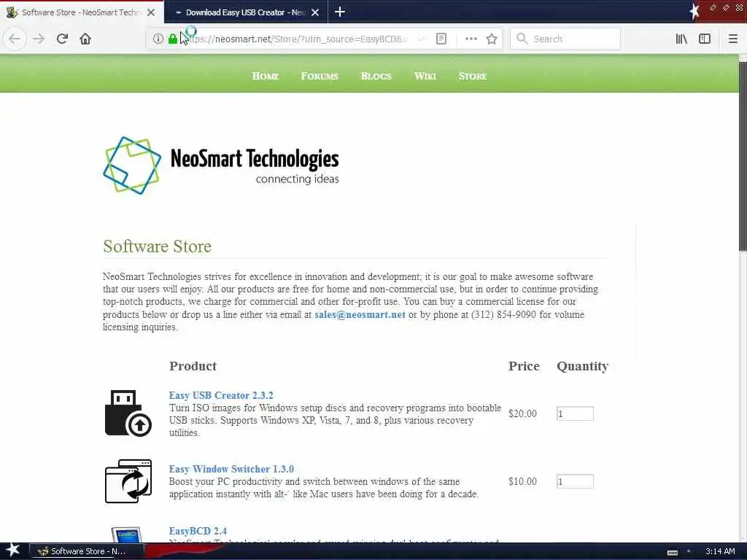Open the Library icon in toolbar

(681, 39)
